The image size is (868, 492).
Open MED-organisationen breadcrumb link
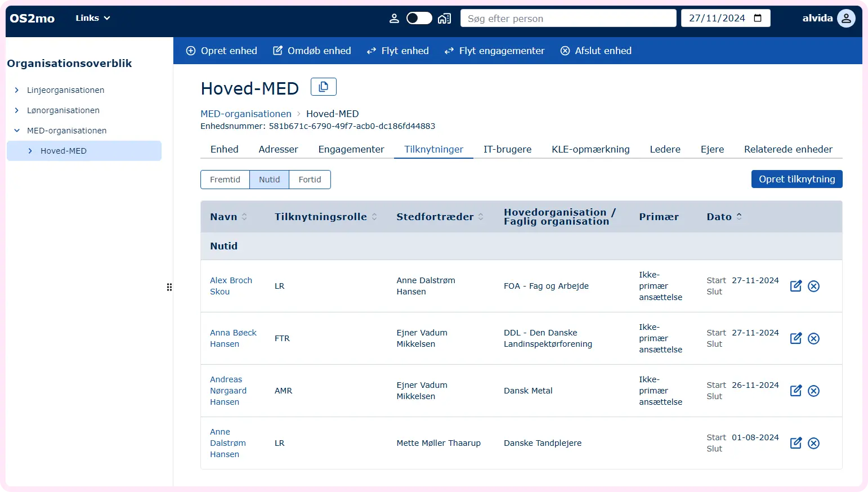[x=246, y=114]
